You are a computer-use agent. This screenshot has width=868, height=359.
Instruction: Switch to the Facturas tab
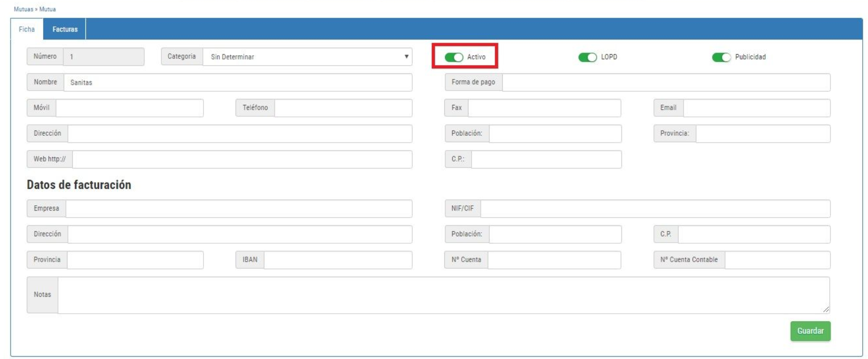[x=65, y=29]
